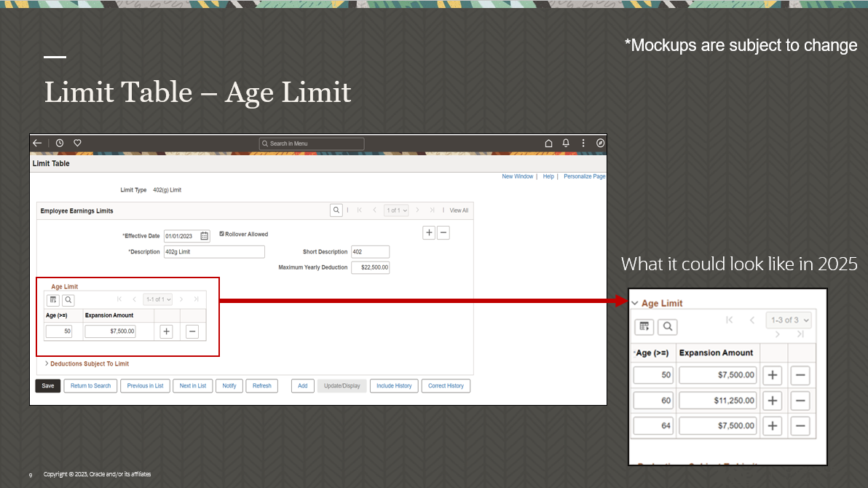Click the Add button
This screenshot has height=488, width=868.
click(x=303, y=385)
